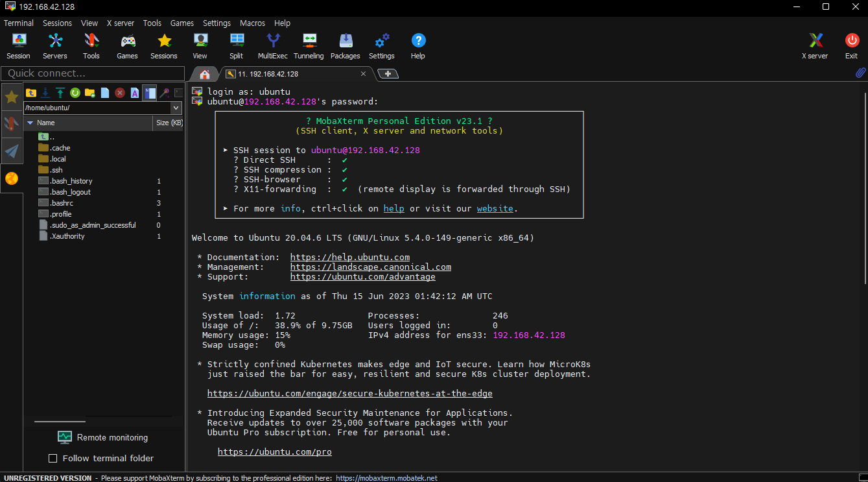Screen dimensions: 868x482
Task: Click the letter A text-mode icon in SFTP toolbar
Action: point(135,93)
